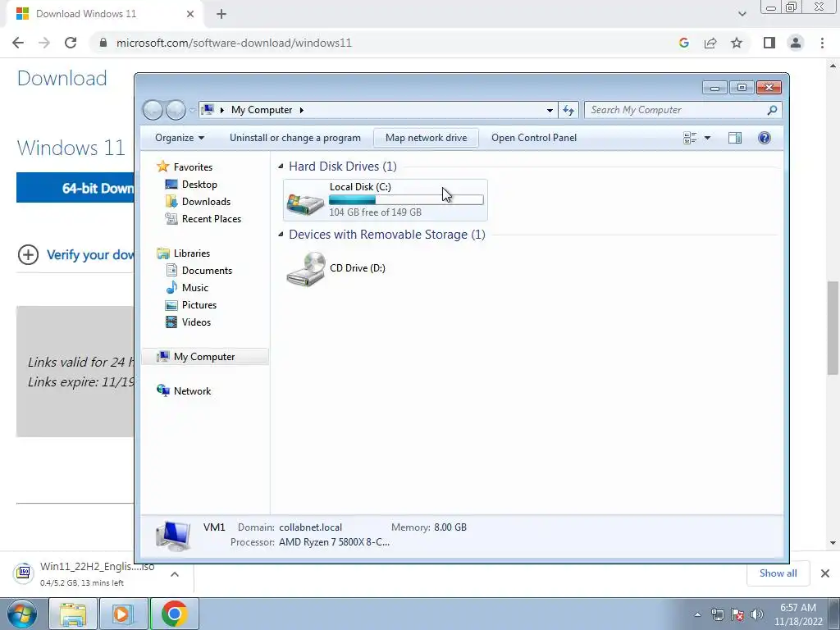Open the Music library
The height and width of the screenshot is (630, 840).
coord(186,288)
